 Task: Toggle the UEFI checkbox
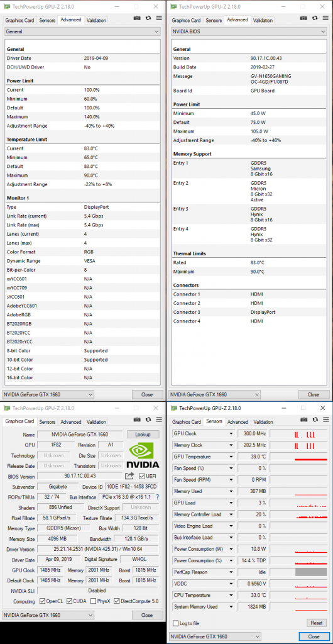tap(142, 476)
